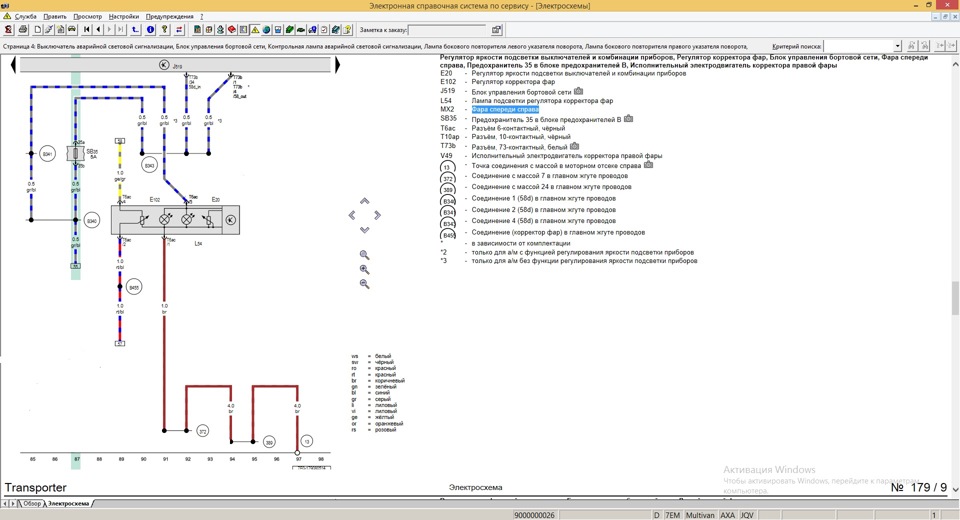Image resolution: width=960 pixels, height=520 pixels.
Task: Click the middle magnifier zoom icon
Action: 364,269
